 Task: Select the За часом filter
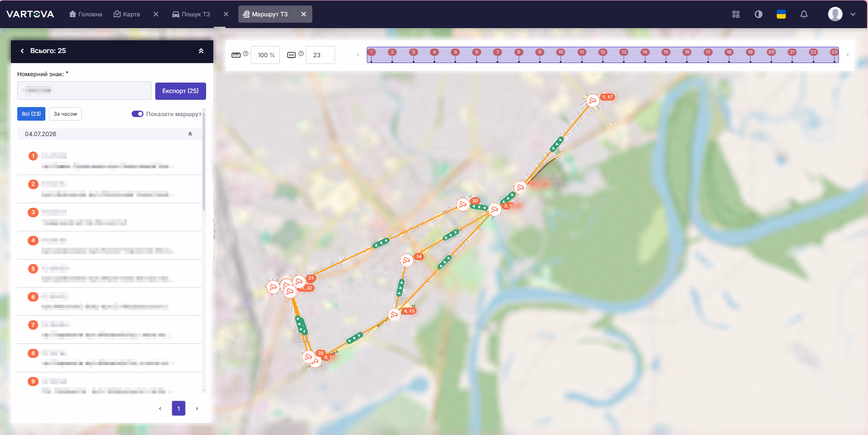click(65, 114)
